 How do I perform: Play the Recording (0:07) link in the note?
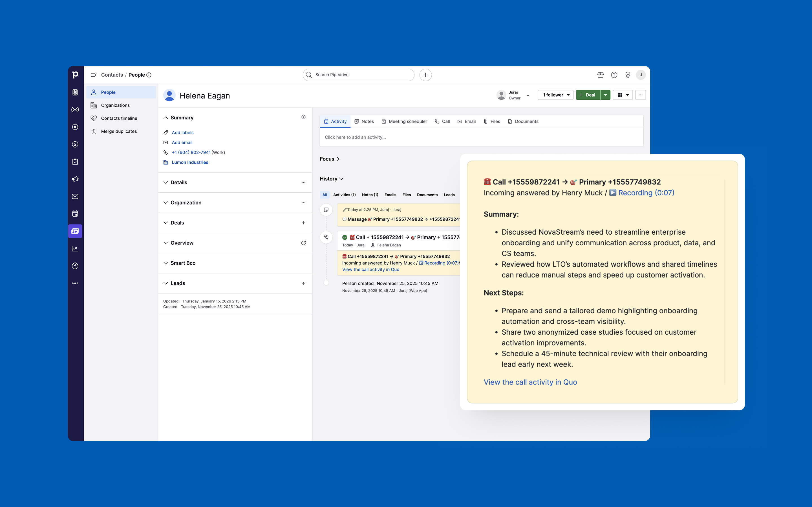pos(646,193)
